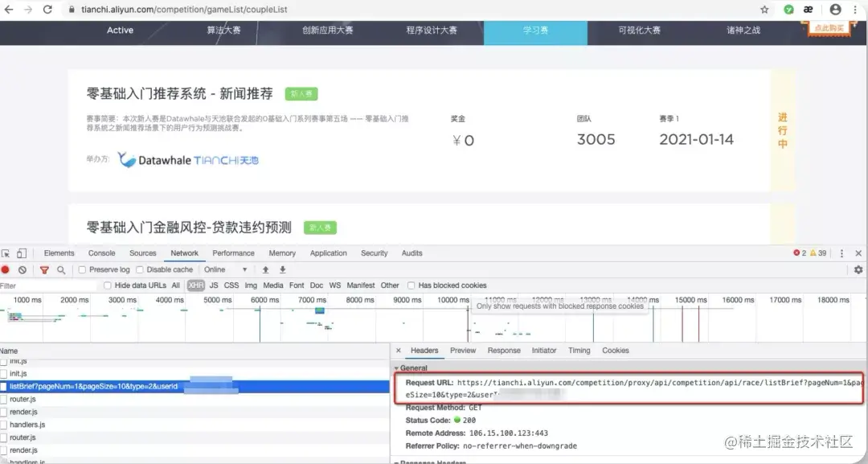
Task: Filter requests by Img type
Action: [x=251, y=285]
